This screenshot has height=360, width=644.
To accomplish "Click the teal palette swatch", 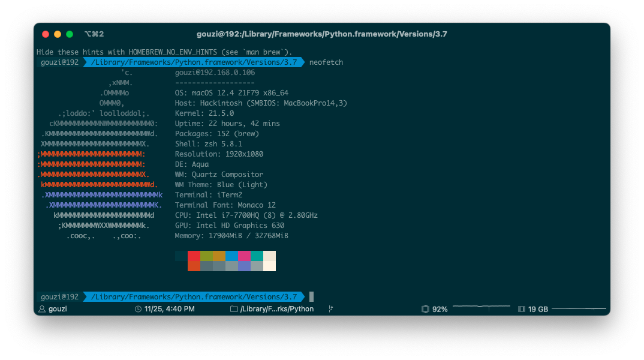I will point(257,256).
